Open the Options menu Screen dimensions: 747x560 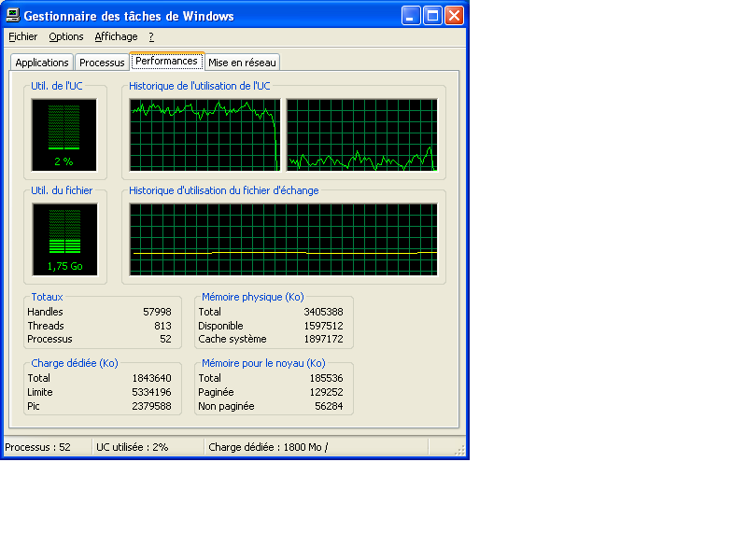[x=66, y=36]
